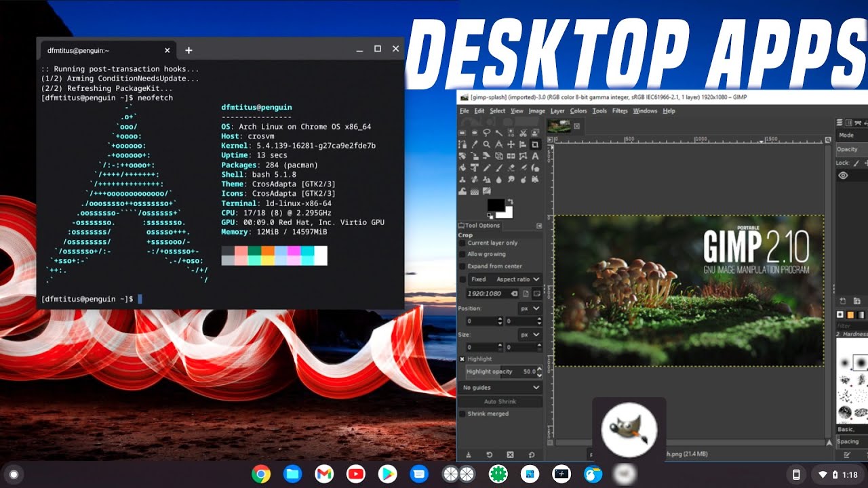
Task: Open the Windows menu in GIMP
Action: (x=645, y=111)
